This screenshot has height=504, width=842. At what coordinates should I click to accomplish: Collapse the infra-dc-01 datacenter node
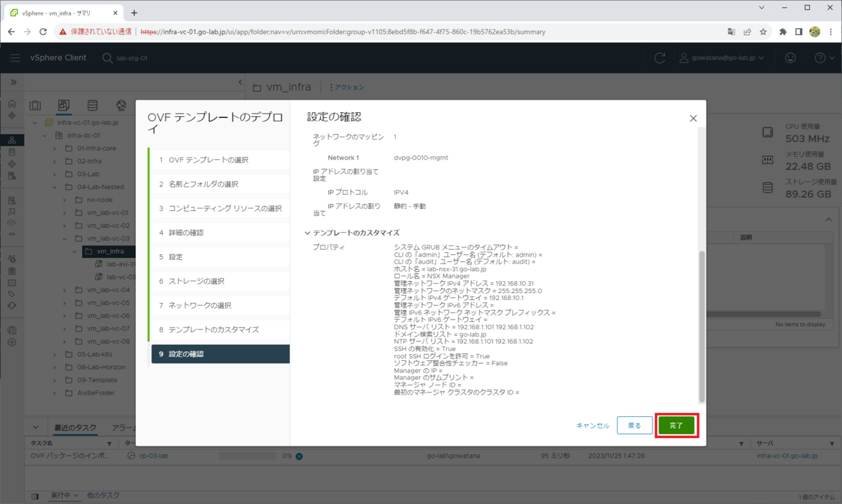click(45, 135)
